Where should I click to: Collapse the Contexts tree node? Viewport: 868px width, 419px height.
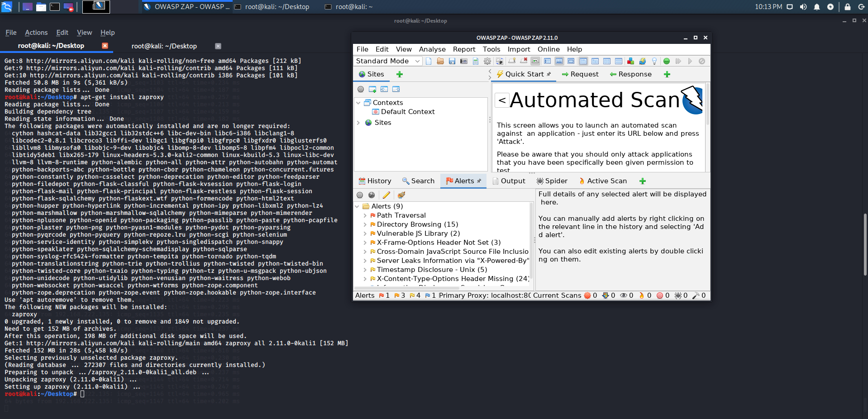358,103
